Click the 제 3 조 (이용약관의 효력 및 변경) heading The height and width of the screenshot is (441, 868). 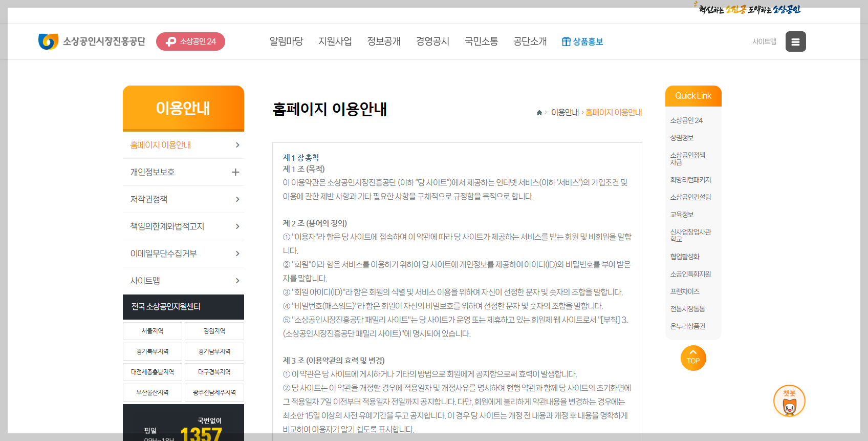[x=334, y=361]
